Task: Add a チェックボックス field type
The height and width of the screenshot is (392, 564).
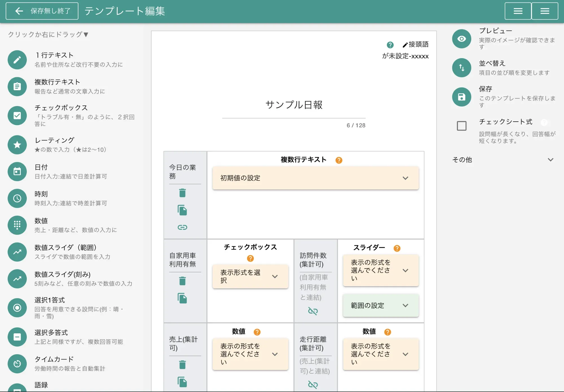Action: click(x=17, y=115)
